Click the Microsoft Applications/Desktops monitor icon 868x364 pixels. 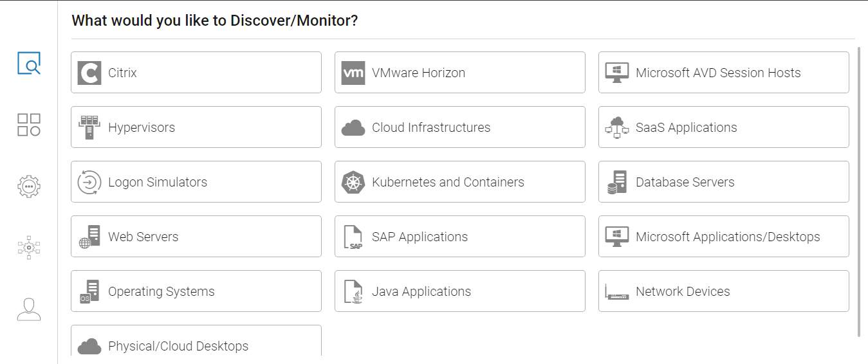pos(617,237)
